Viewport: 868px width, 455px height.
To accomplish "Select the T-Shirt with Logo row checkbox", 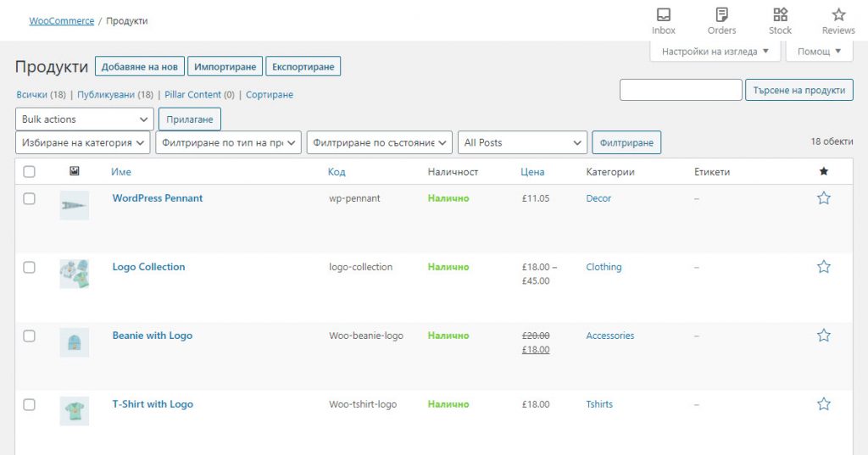I will point(30,405).
